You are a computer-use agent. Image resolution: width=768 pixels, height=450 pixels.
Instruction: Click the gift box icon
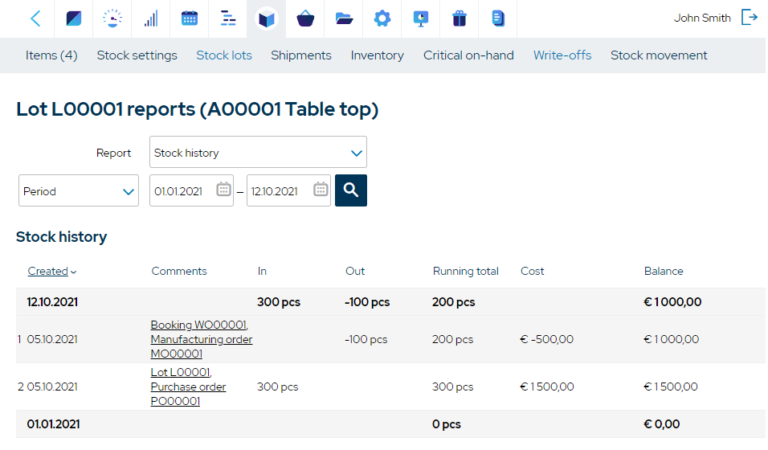tap(459, 18)
